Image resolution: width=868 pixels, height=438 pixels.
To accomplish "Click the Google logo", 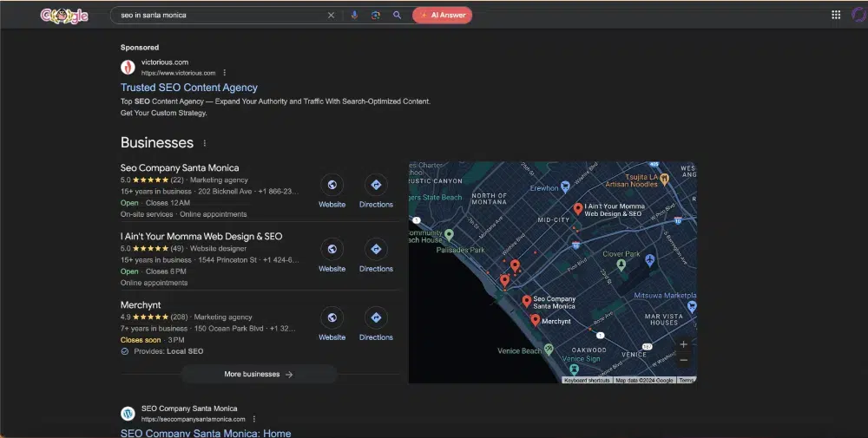I will coord(64,16).
